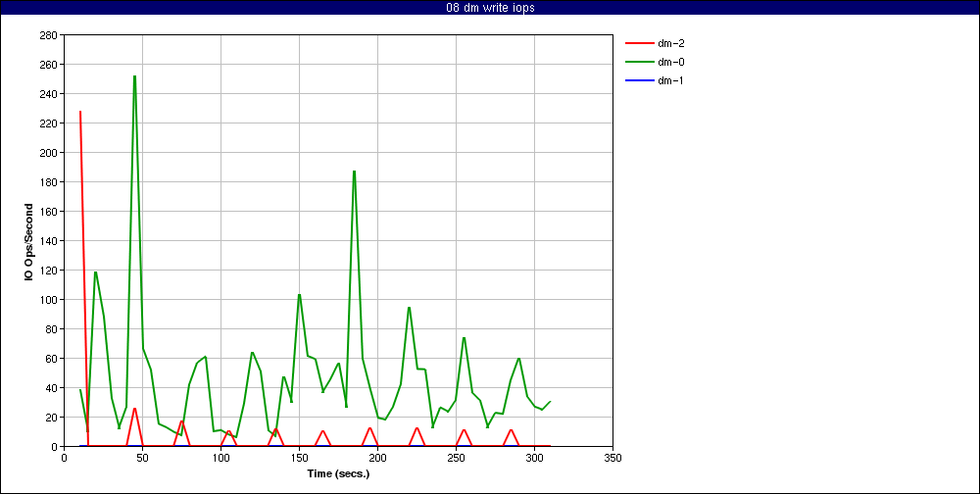Click the 50 x-axis tick value
Screen dimensions: 980x494
[x=142, y=458]
